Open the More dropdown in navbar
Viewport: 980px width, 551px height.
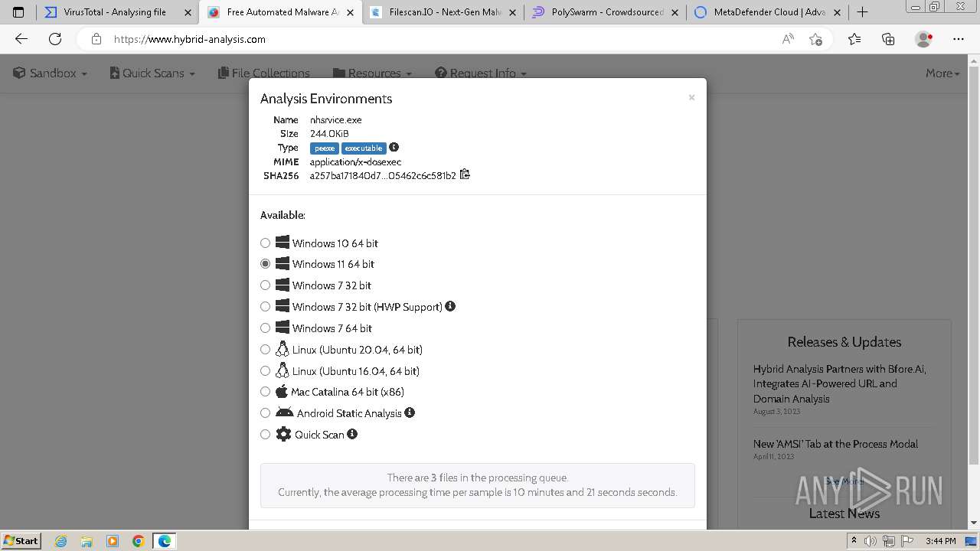pos(942,73)
